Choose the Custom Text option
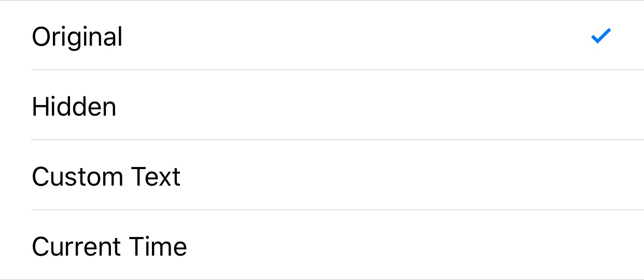The height and width of the screenshot is (280, 644). pos(322,175)
